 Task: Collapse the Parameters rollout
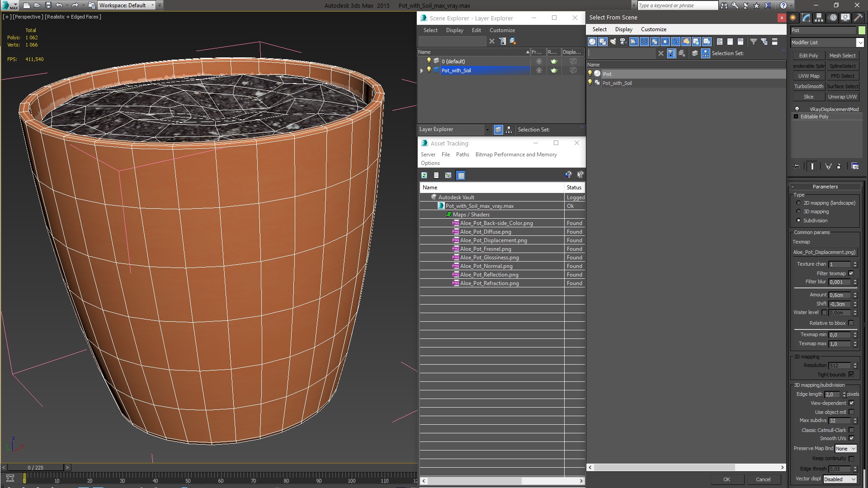825,187
